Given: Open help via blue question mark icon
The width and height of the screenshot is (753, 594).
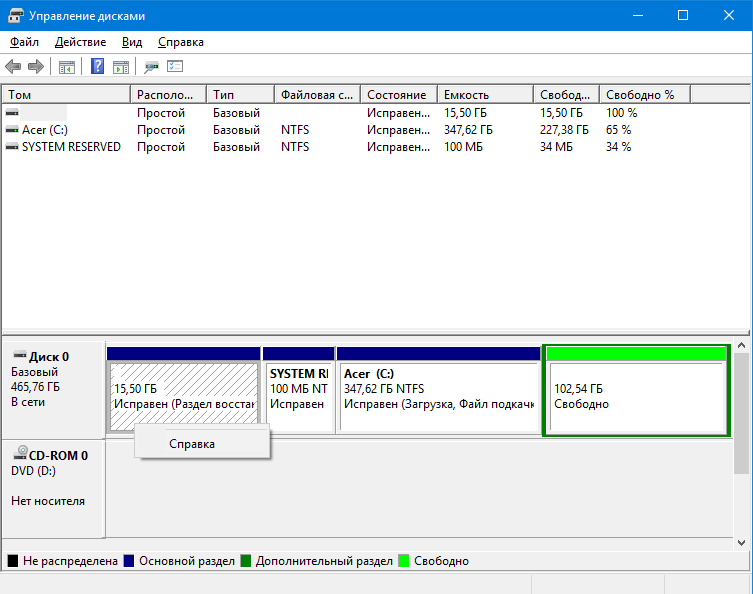Looking at the screenshot, I should pos(97,66).
